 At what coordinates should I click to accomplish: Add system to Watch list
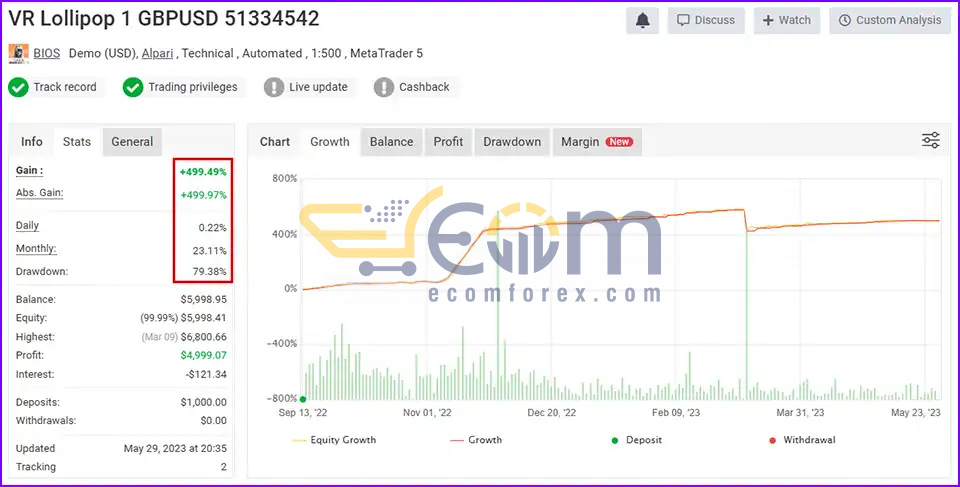[x=787, y=20]
